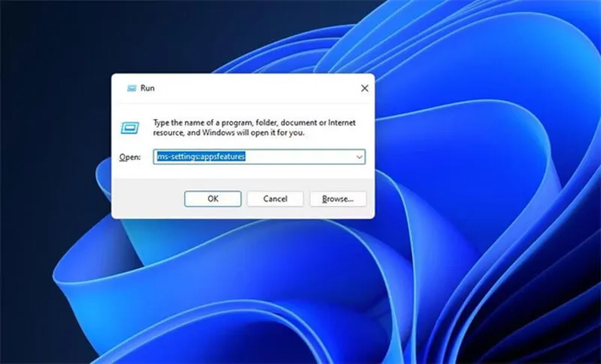Screen dimensions: 601x364
Task: Expand the Open command history dropdown
Action: point(359,157)
